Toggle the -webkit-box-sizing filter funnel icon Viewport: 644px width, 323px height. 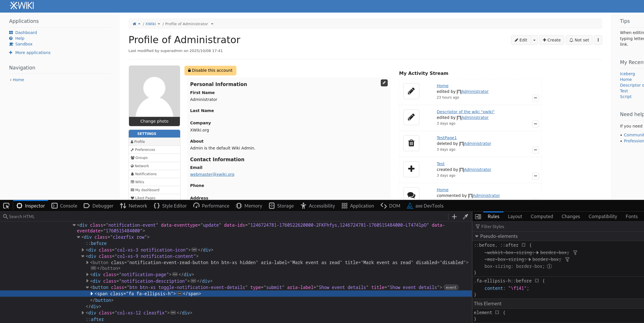[x=575, y=253]
